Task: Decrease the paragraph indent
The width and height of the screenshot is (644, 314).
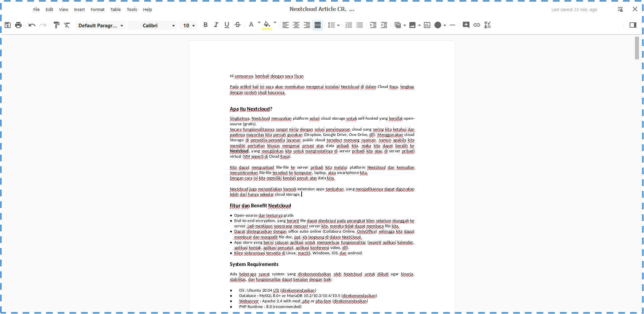Action: coord(384,25)
